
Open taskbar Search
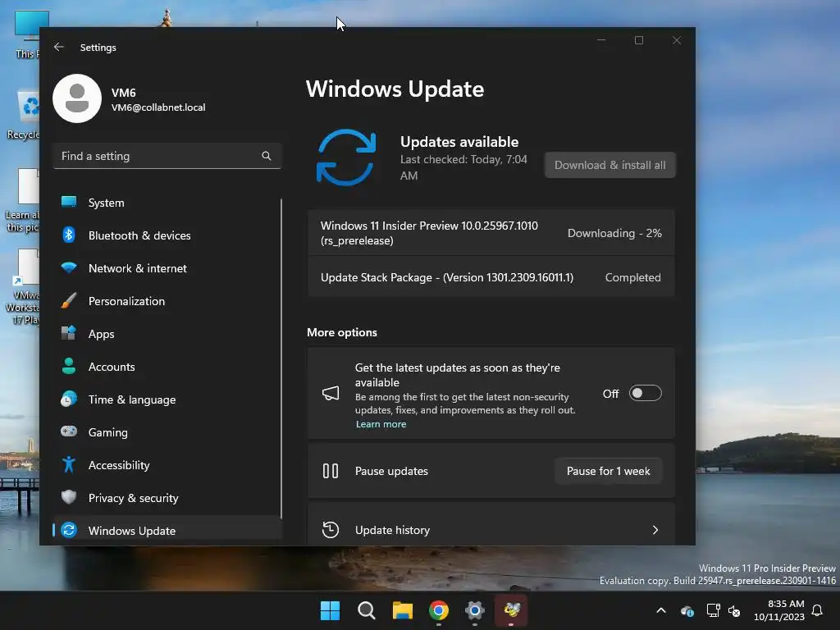click(367, 610)
